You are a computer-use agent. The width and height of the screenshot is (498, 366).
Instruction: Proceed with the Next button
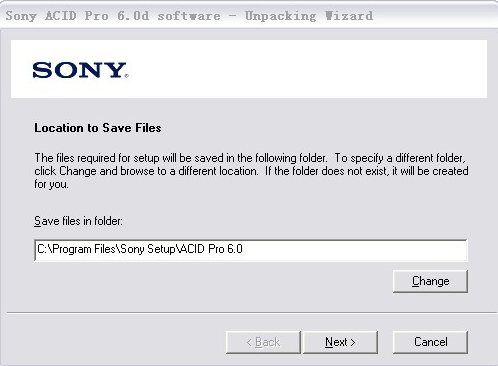coord(340,342)
